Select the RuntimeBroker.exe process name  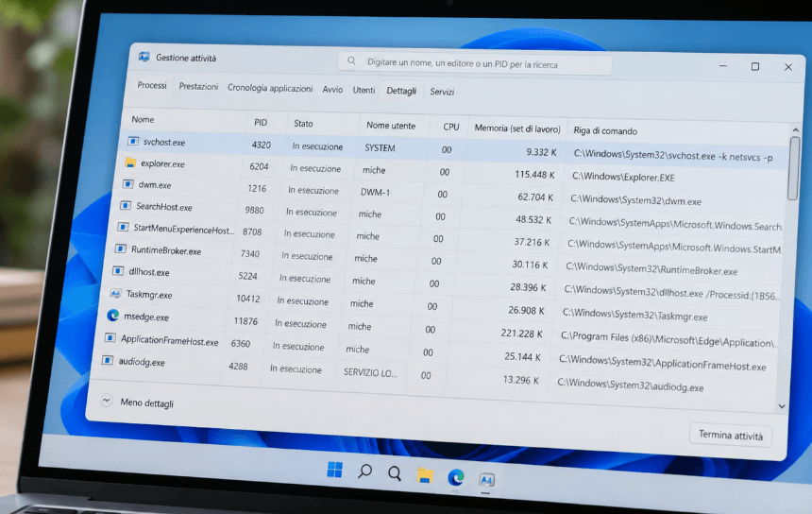(166, 250)
